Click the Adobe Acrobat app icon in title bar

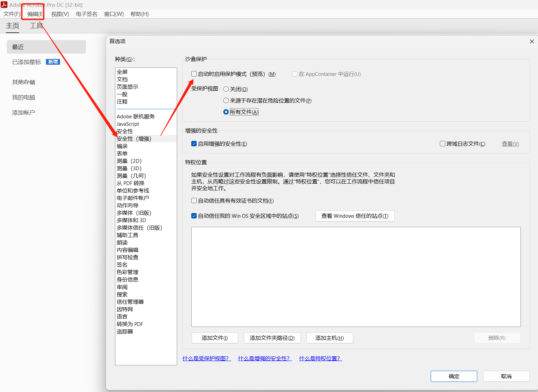(4, 5)
